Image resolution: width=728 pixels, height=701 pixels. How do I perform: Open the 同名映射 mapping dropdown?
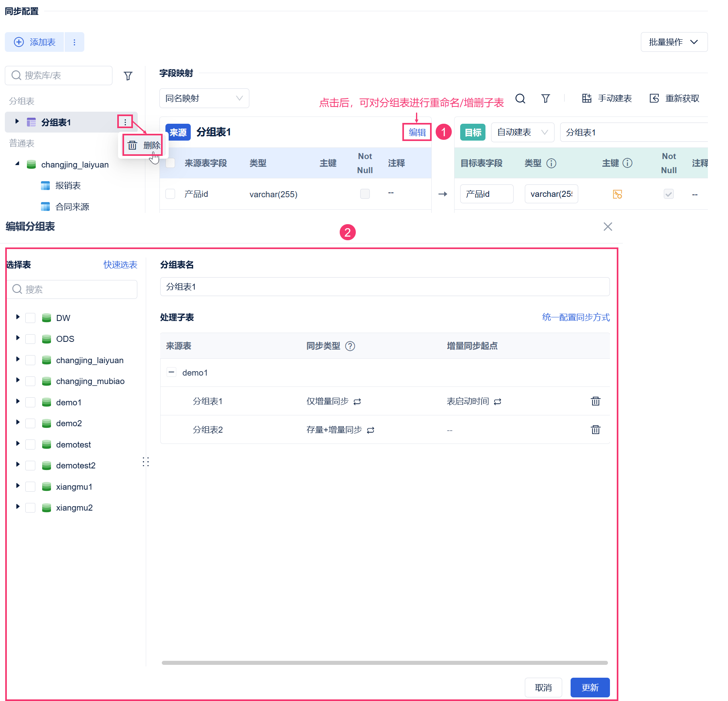(204, 98)
